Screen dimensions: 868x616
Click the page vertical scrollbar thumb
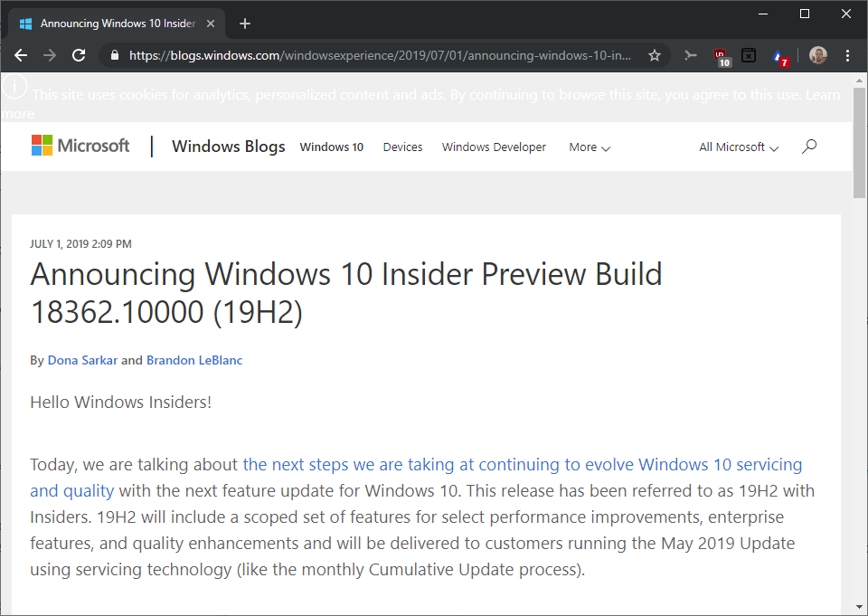[x=859, y=143]
